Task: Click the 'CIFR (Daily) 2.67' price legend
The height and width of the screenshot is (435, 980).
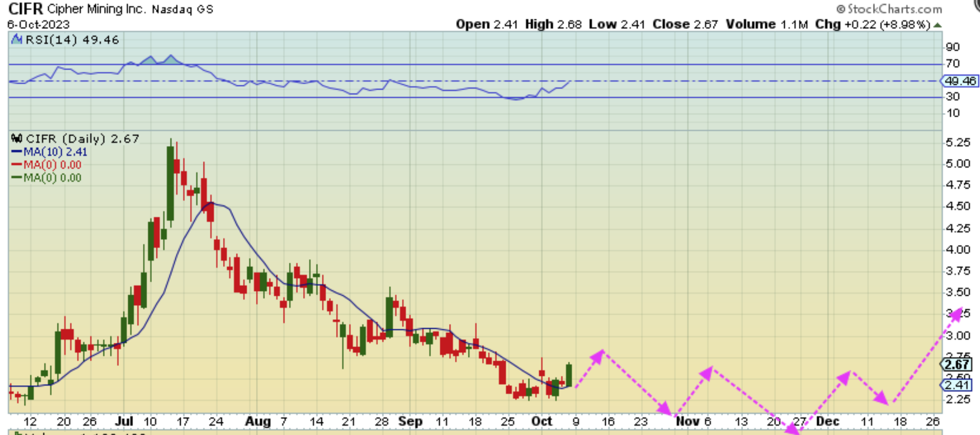Action: (83, 139)
